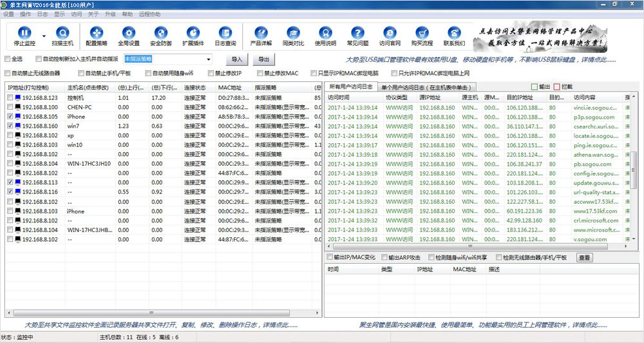Check the 全选 (Select All) checkbox
Screen dimensions: 644x343
coord(8,59)
